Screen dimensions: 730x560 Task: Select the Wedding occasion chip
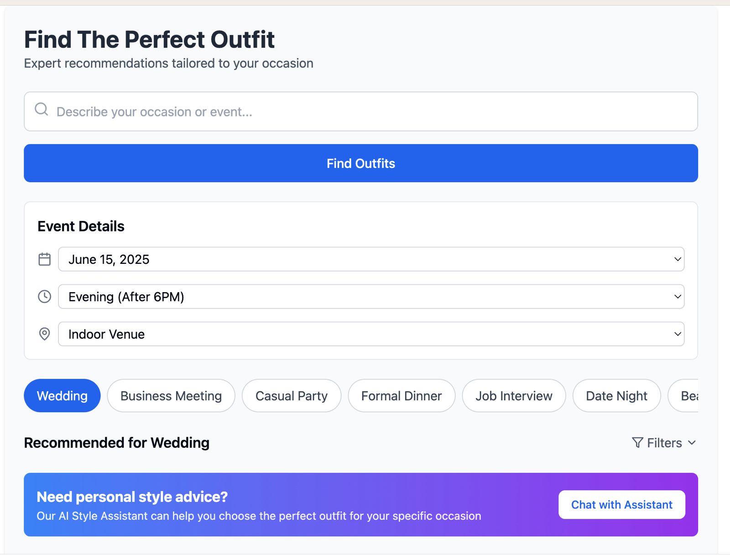coord(62,396)
